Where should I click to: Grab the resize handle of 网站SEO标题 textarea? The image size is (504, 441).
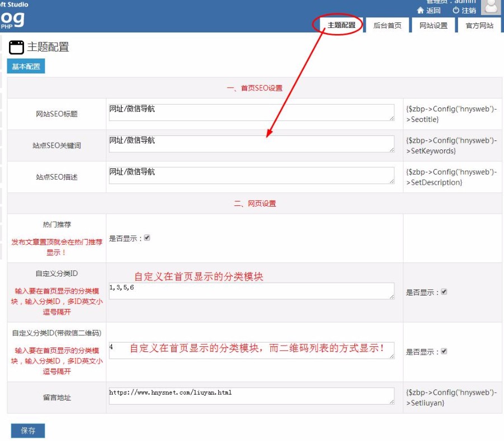[x=392, y=118]
